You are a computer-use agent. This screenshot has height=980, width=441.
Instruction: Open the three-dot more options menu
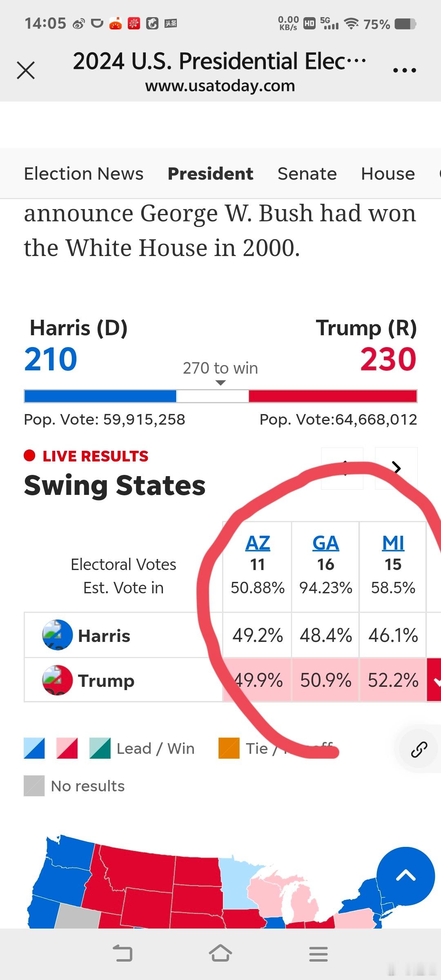click(404, 71)
